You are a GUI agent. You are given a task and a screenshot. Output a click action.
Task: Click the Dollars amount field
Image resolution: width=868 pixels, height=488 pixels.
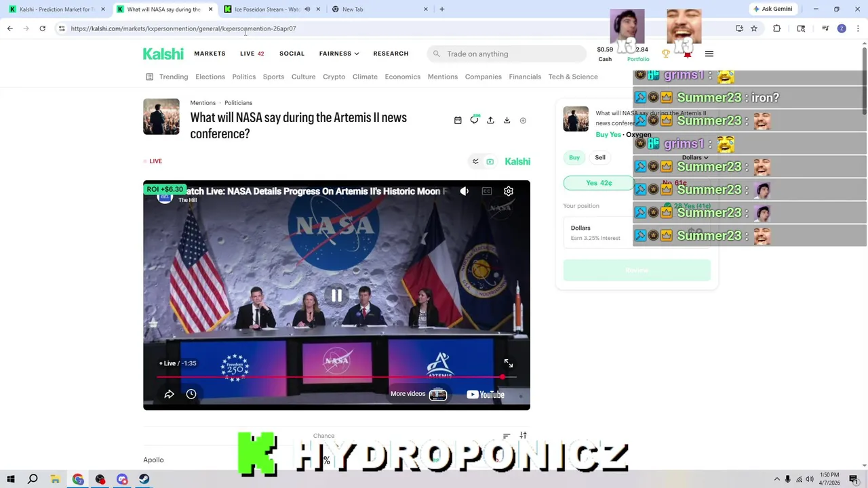tap(637, 232)
